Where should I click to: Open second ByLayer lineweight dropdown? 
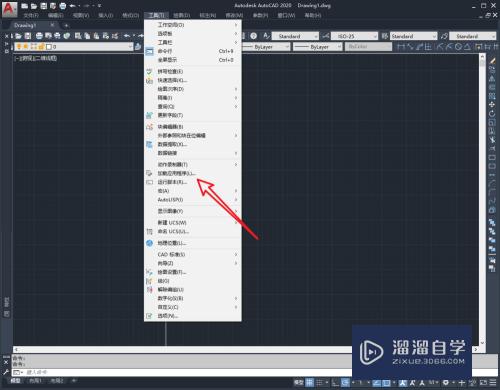coord(339,47)
